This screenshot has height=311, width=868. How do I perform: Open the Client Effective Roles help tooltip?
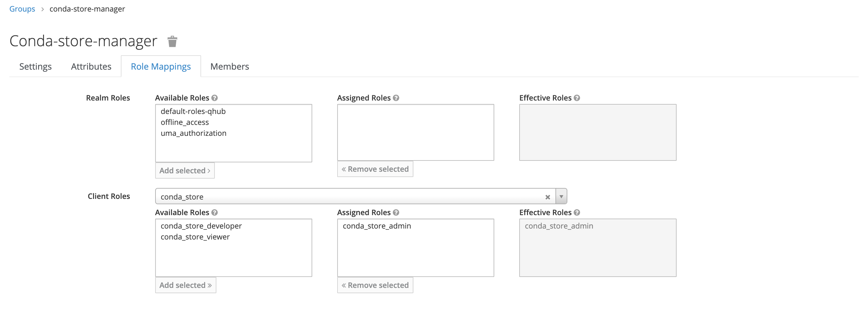tap(577, 212)
